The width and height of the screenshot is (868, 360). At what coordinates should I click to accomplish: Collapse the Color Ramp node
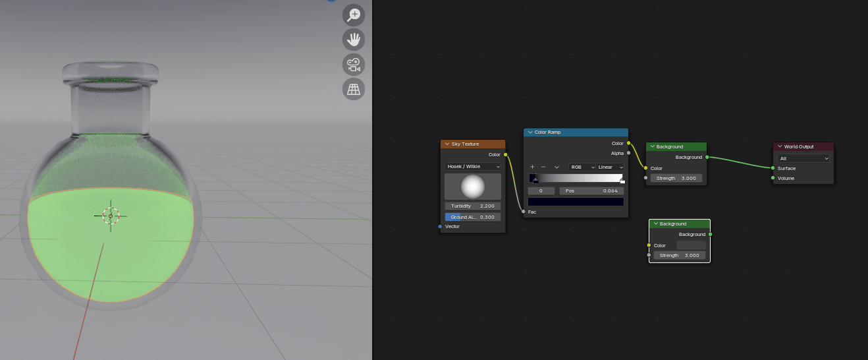point(530,133)
